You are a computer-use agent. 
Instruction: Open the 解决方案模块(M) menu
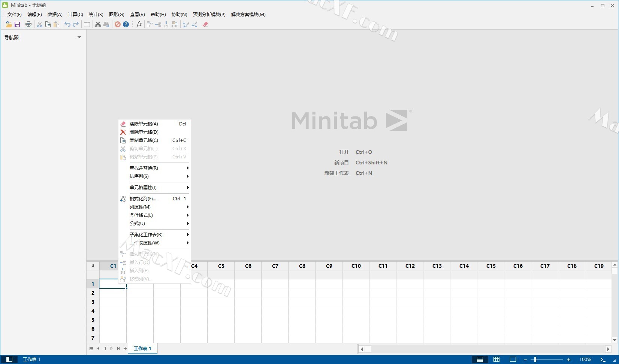248,15
